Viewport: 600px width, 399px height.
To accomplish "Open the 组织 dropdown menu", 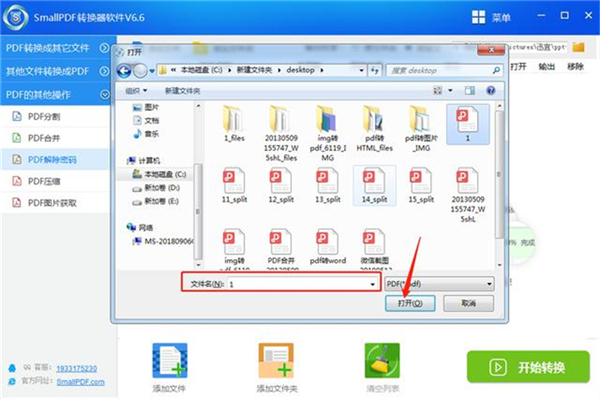I will tap(136, 91).
